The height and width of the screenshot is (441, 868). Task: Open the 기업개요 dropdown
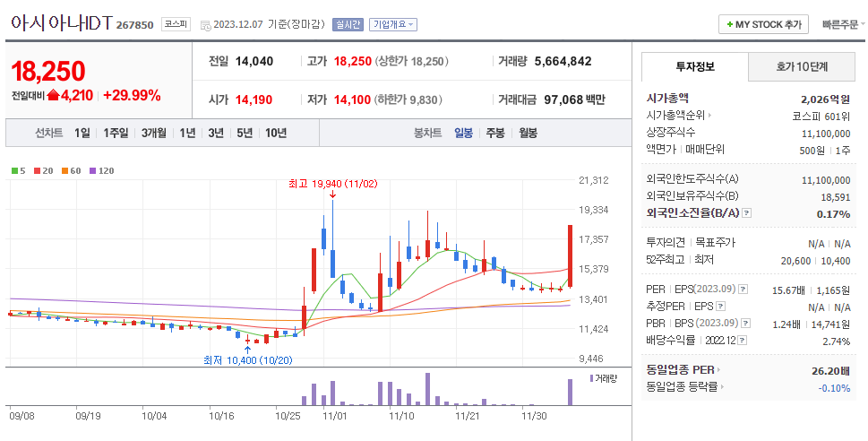click(x=393, y=24)
